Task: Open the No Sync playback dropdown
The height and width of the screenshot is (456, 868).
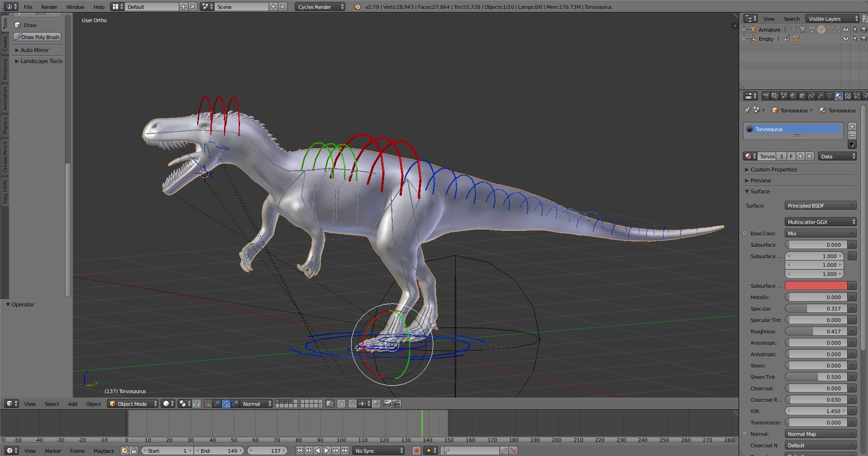Action: pos(379,451)
